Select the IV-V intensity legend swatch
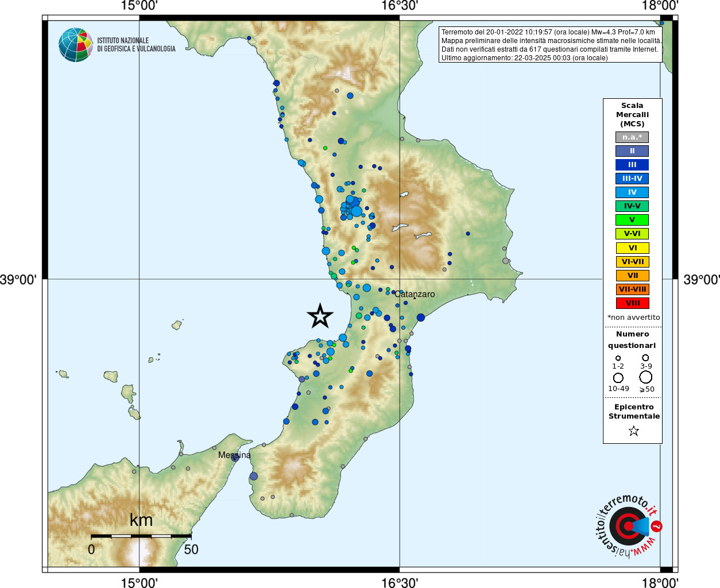Viewport: 720px width, 588px height. [632, 206]
